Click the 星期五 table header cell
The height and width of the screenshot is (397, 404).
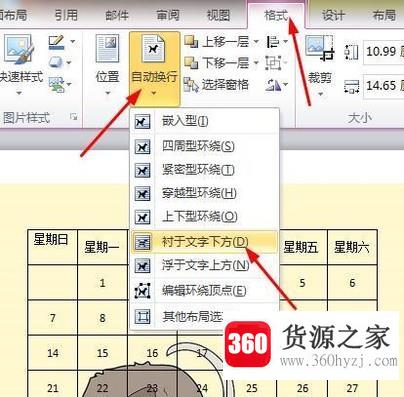pos(303,247)
